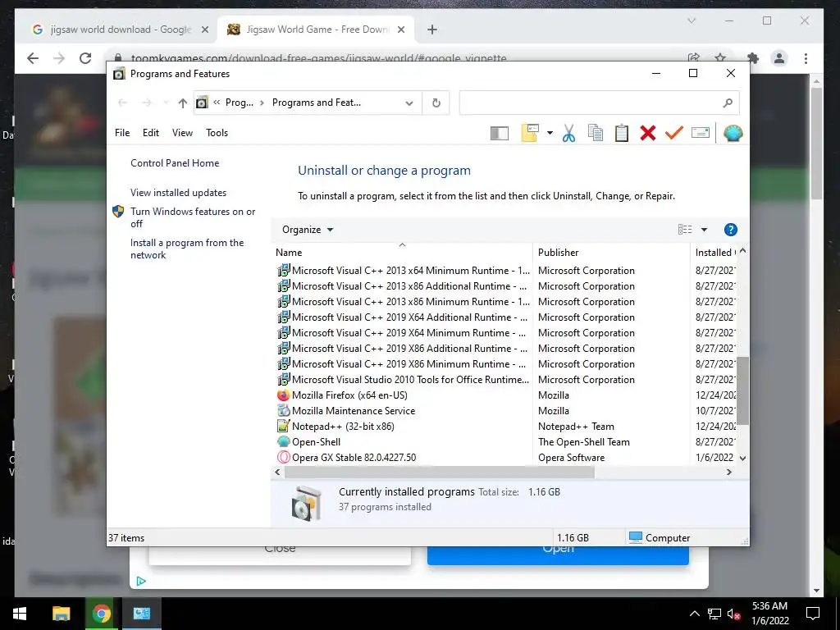Click the view layout icon near Organize bar
Viewport: 840px width, 630px height.
(685, 230)
